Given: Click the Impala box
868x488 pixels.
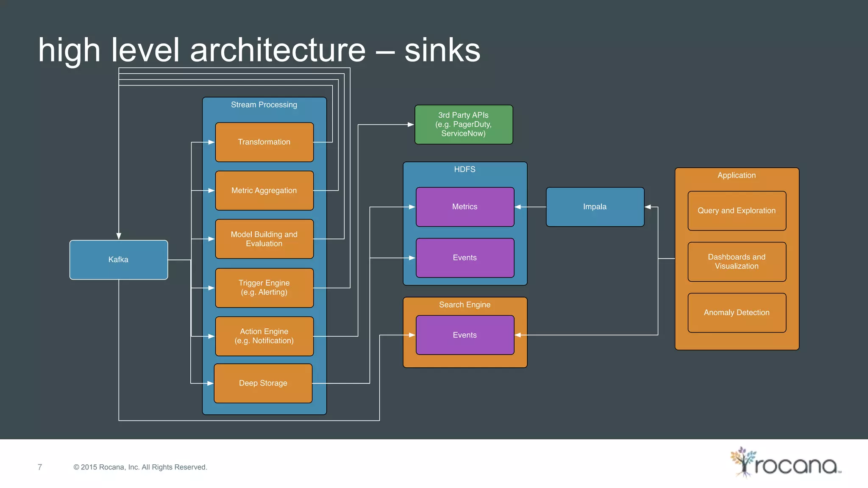Looking at the screenshot, I should point(595,207).
